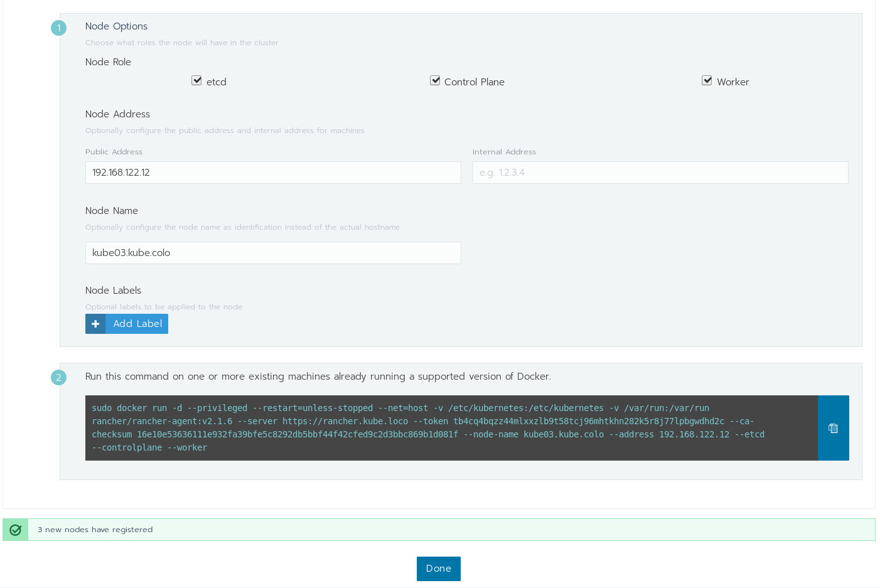Toggle the Worker role checkbox
Viewport: 880px width, 588px height.
(707, 80)
